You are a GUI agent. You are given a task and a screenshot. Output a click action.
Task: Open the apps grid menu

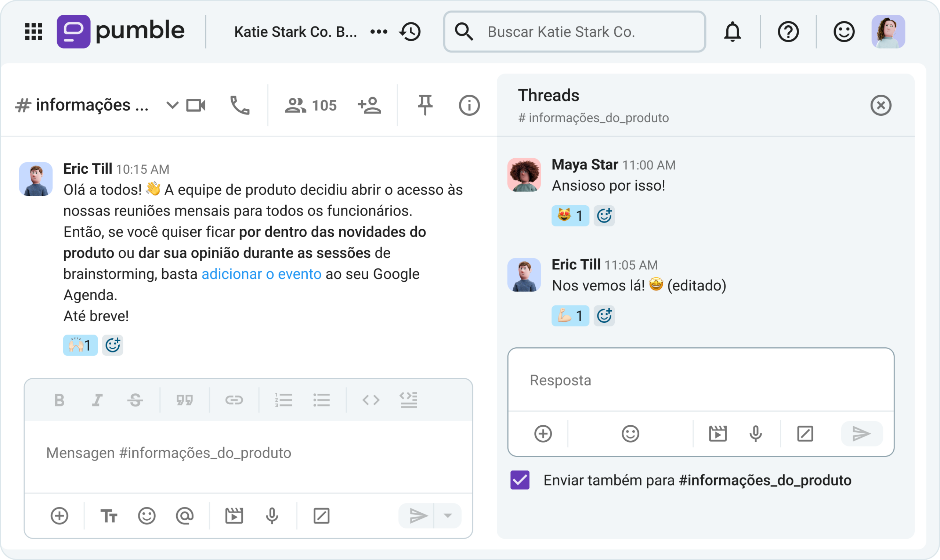tap(33, 32)
